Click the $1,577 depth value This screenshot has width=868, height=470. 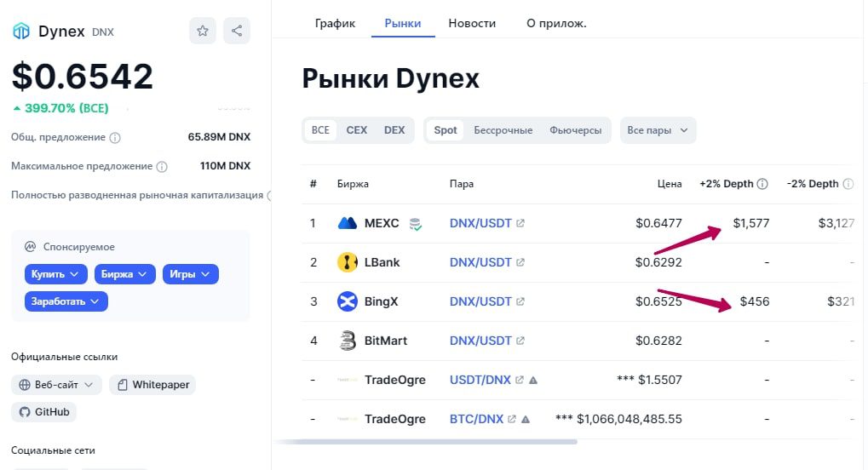(x=751, y=223)
